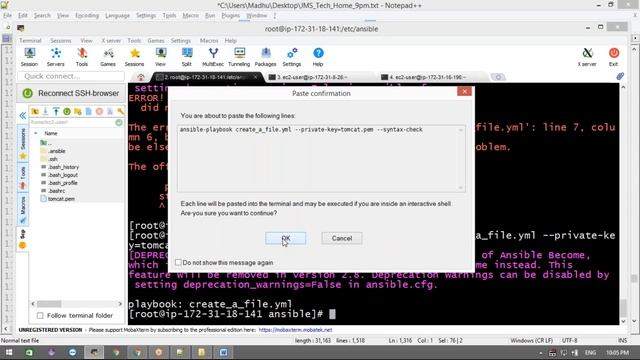Select the .bashrc file

pyautogui.click(x=56, y=191)
